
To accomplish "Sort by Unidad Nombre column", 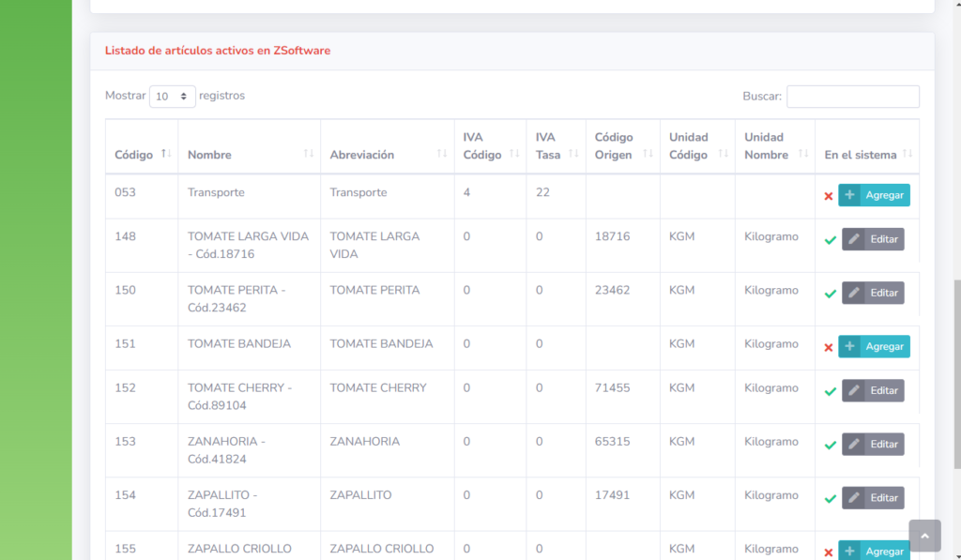I will point(774,146).
